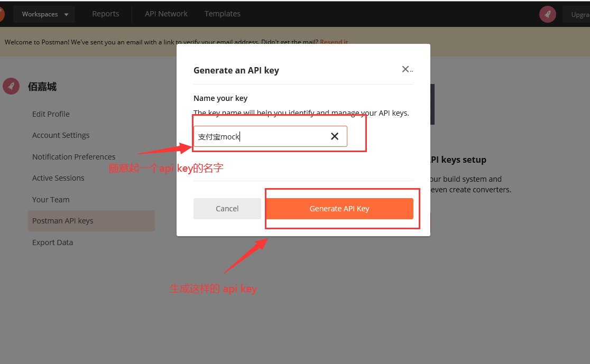This screenshot has height=364, width=590.
Task: Click the Upgrade button in header
Action: point(576,15)
